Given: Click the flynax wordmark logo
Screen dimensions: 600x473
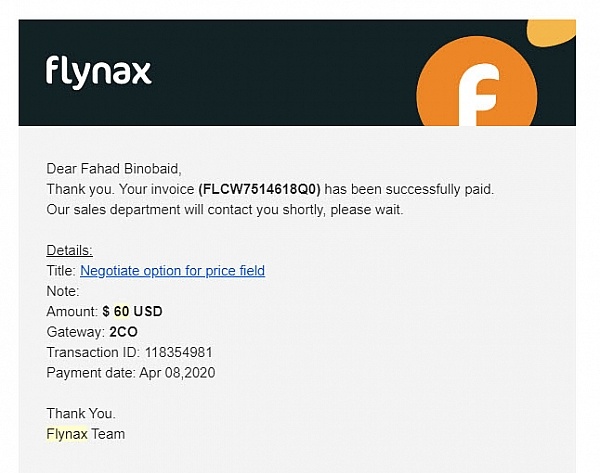Looking at the screenshot, I should click(x=98, y=71).
